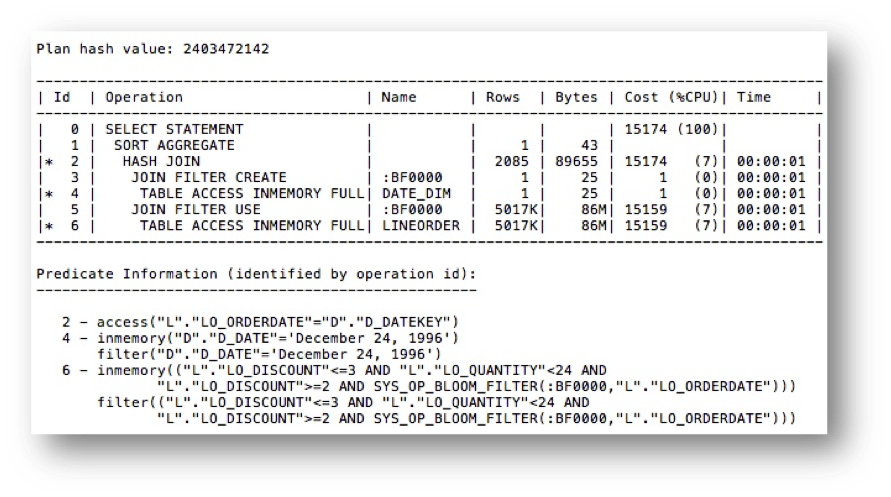Click the 15159 cost in LINEORDER row

point(646,225)
